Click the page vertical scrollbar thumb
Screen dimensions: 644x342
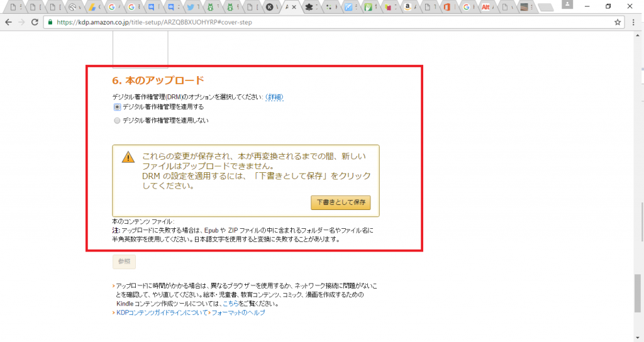pos(638,294)
